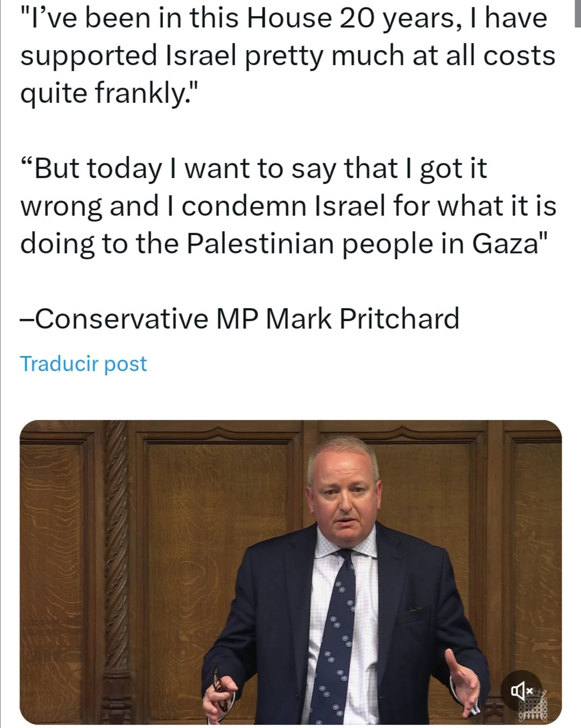The width and height of the screenshot is (581, 728).
Task: Select the paragraph starting 'But today I want'
Action: click(288, 205)
